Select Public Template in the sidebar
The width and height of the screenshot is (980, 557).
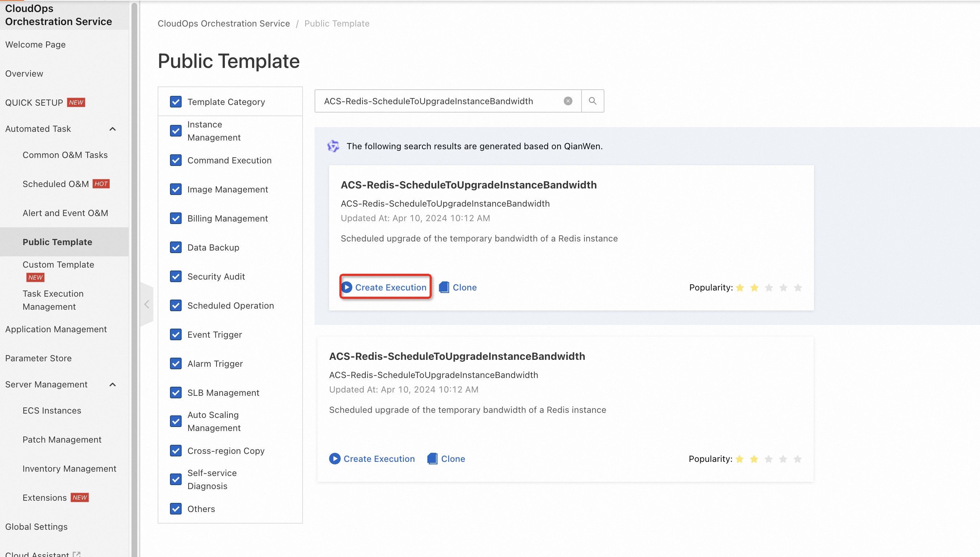[x=64, y=242]
